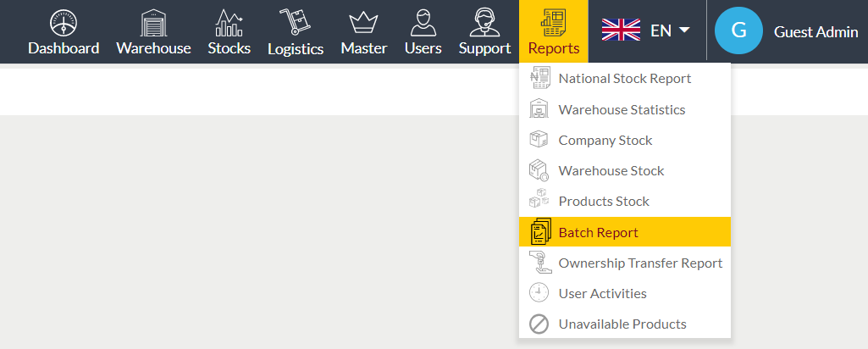
Task: Click the Guest Admin user name
Action: point(815,32)
